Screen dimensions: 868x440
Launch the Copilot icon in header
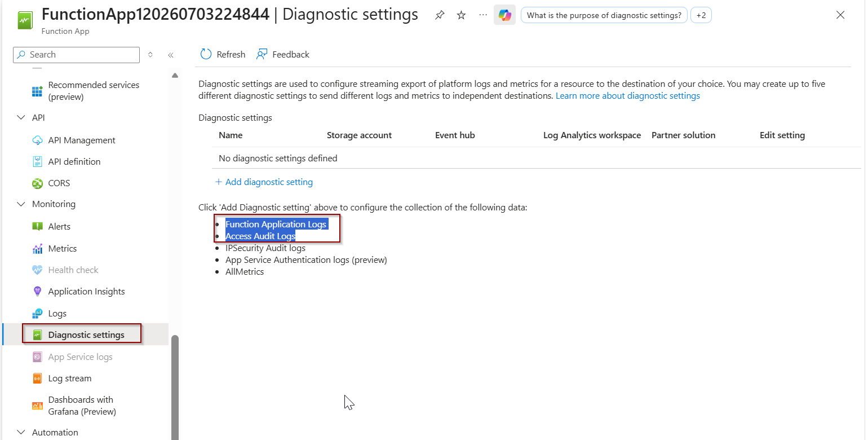[x=505, y=15]
